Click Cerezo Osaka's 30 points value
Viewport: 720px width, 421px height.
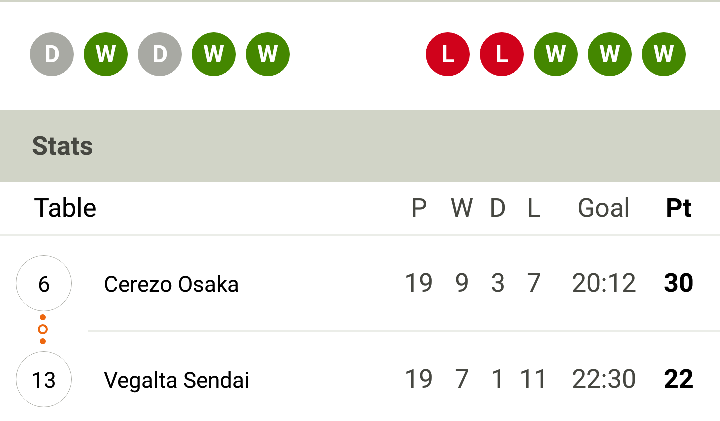tap(679, 283)
